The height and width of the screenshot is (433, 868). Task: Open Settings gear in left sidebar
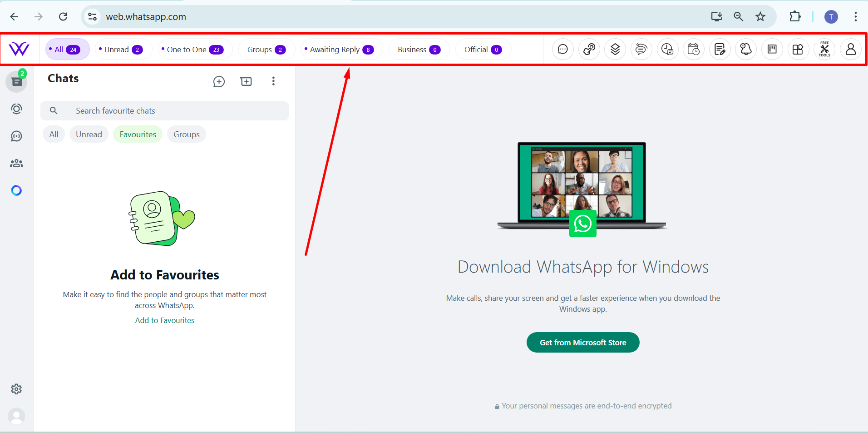pos(17,389)
